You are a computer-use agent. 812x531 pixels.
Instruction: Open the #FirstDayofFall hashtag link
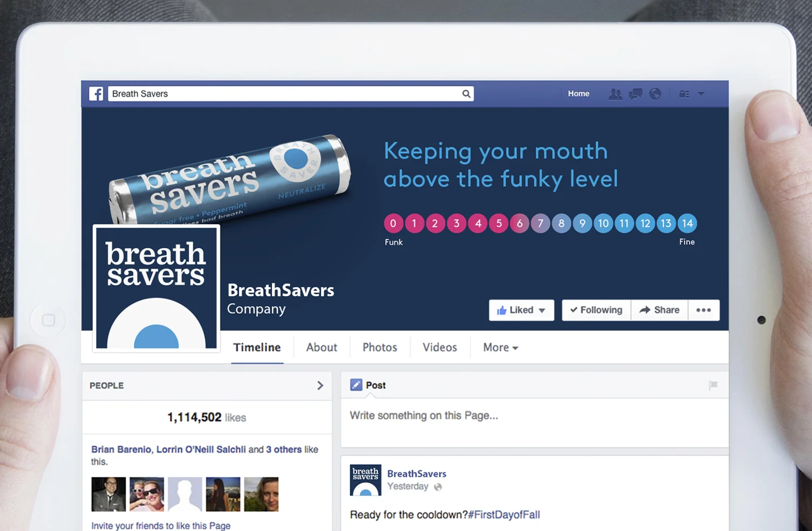[x=504, y=515]
